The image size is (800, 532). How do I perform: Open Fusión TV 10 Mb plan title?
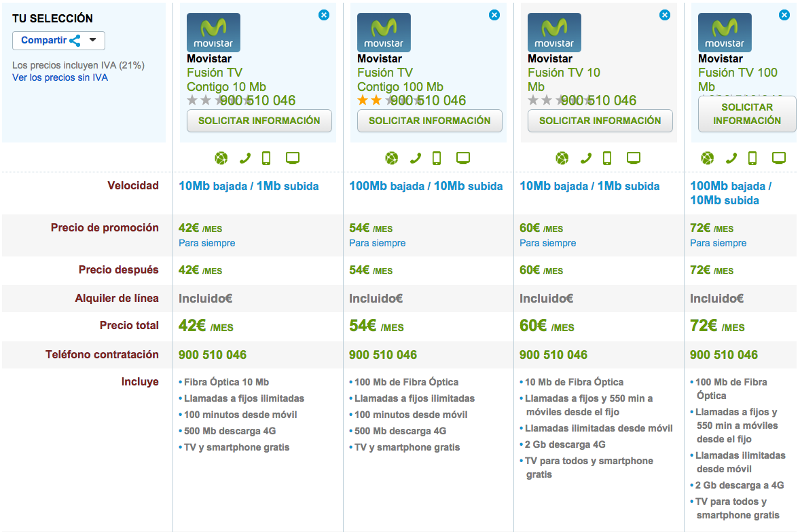tap(564, 79)
